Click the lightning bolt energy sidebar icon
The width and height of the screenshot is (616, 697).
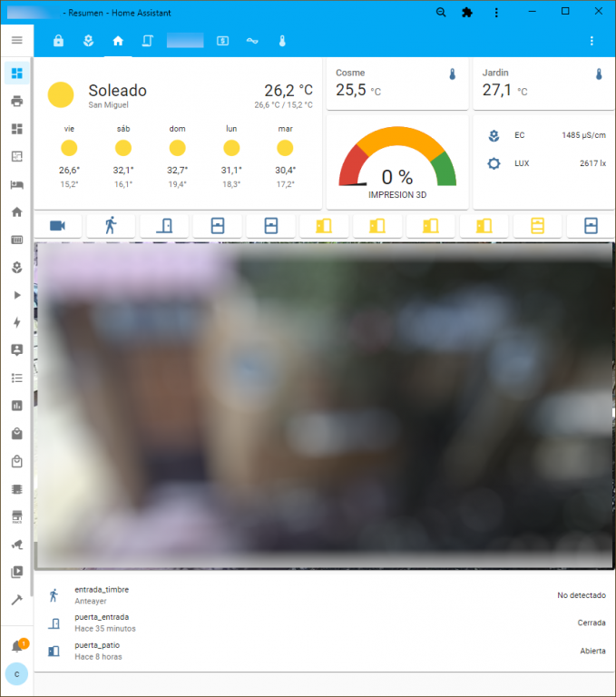tap(16, 322)
